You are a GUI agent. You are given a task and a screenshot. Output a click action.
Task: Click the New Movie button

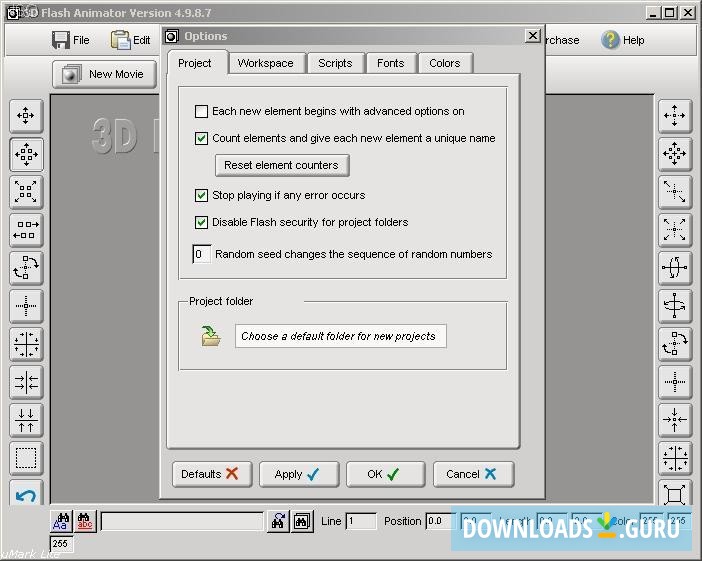pos(105,74)
